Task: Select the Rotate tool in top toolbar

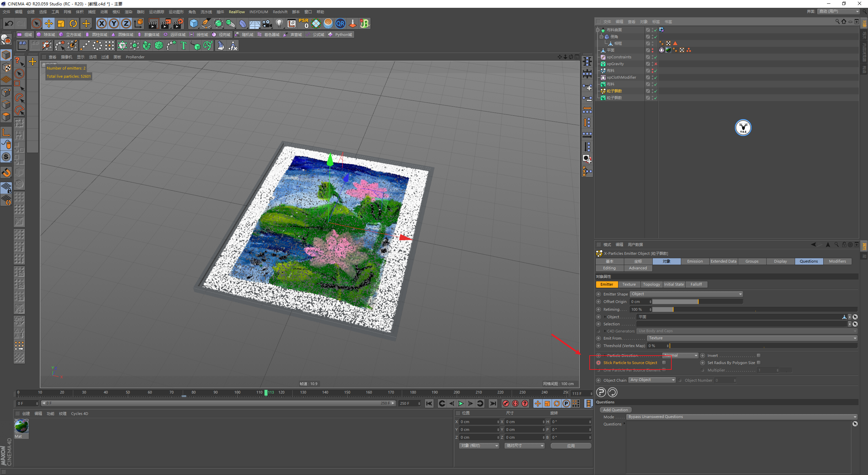Action: tap(73, 23)
